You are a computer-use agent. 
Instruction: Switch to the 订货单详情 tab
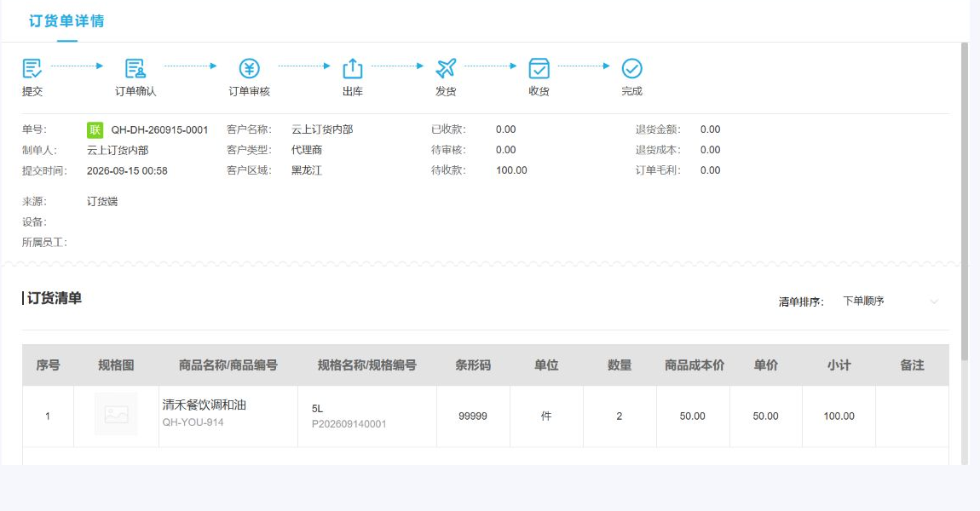pos(66,21)
